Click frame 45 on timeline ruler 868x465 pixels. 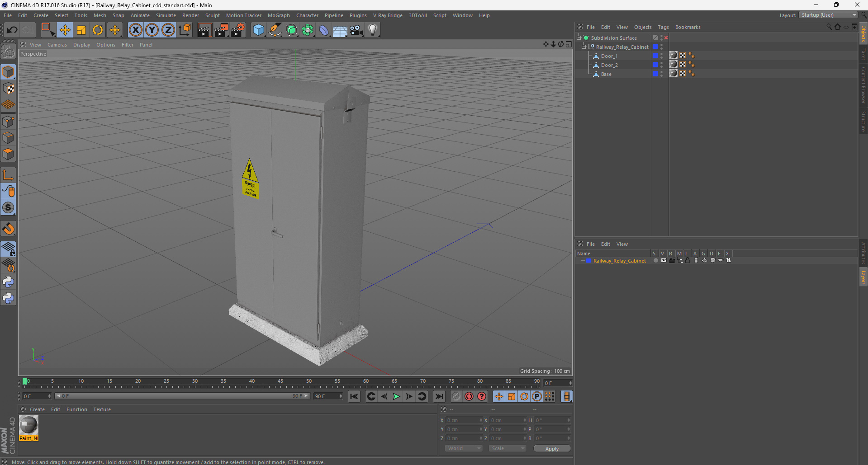pyautogui.click(x=280, y=382)
